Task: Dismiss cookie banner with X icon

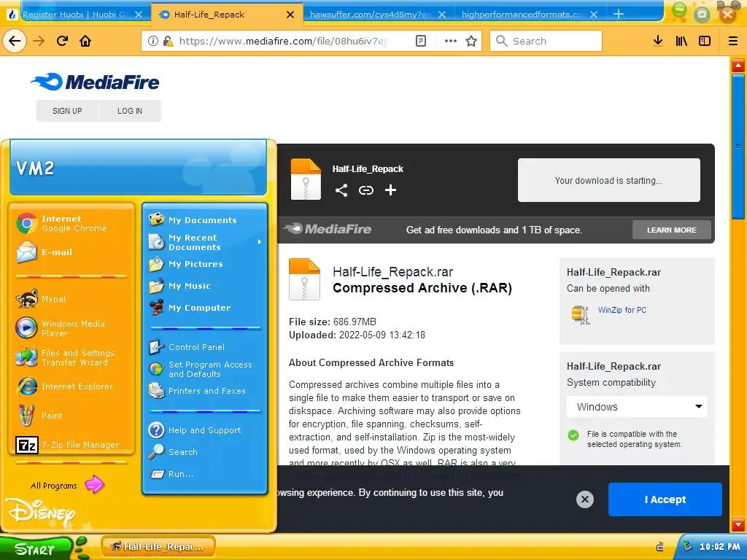Action: 585,499
